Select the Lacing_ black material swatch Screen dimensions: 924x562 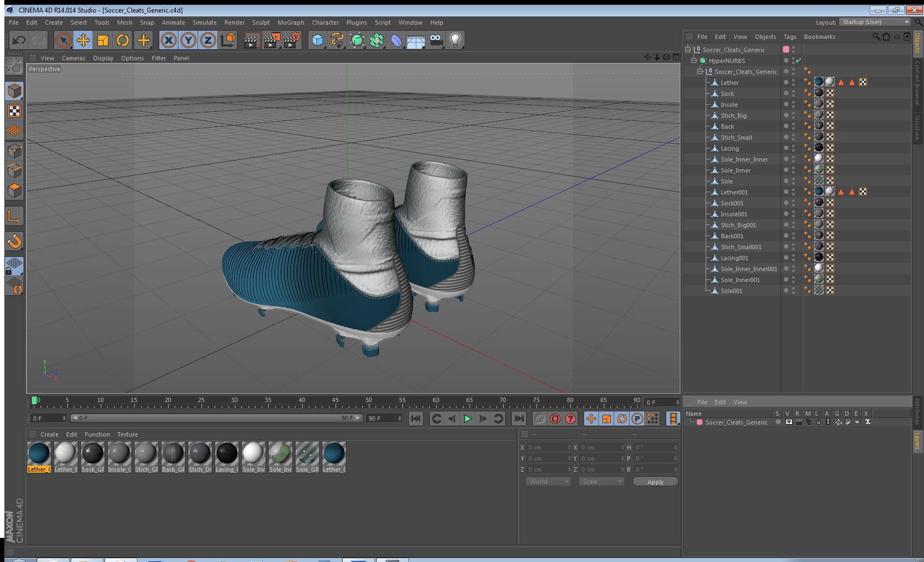coord(227,457)
